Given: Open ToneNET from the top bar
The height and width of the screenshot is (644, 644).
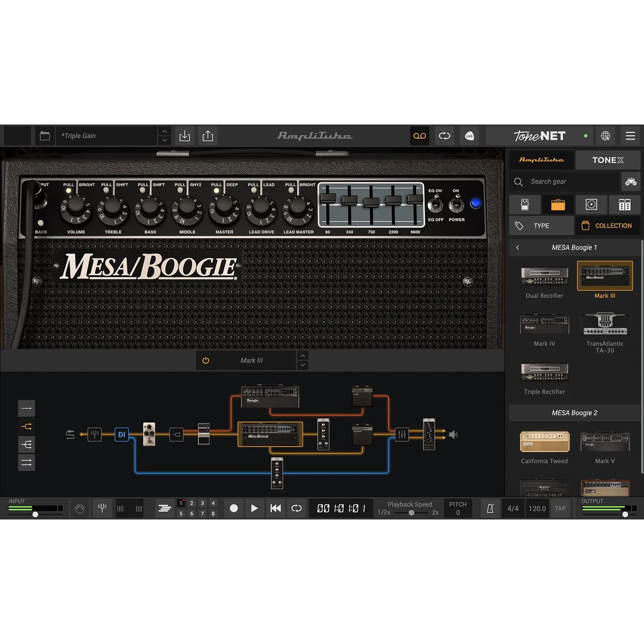Looking at the screenshot, I should 540,136.
